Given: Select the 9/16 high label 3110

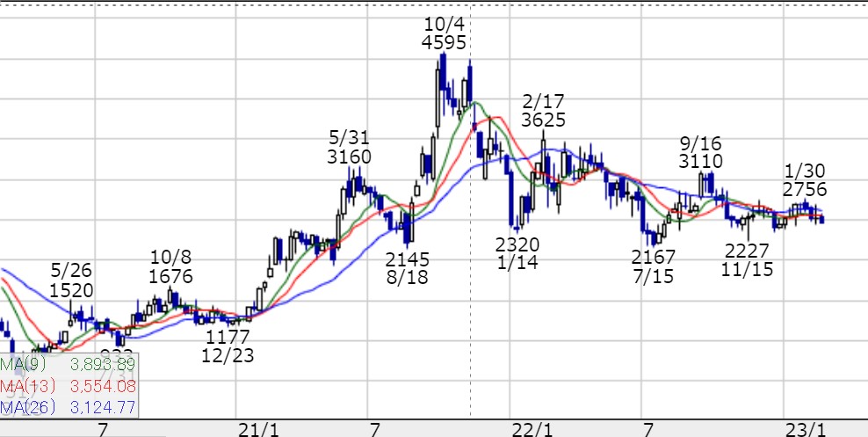Looking at the screenshot, I should [x=700, y=161].
